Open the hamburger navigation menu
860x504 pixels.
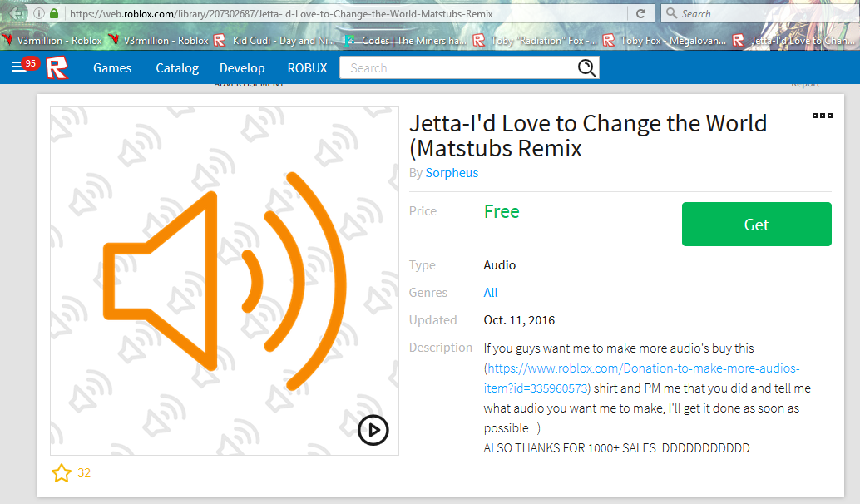coord(18,67)
